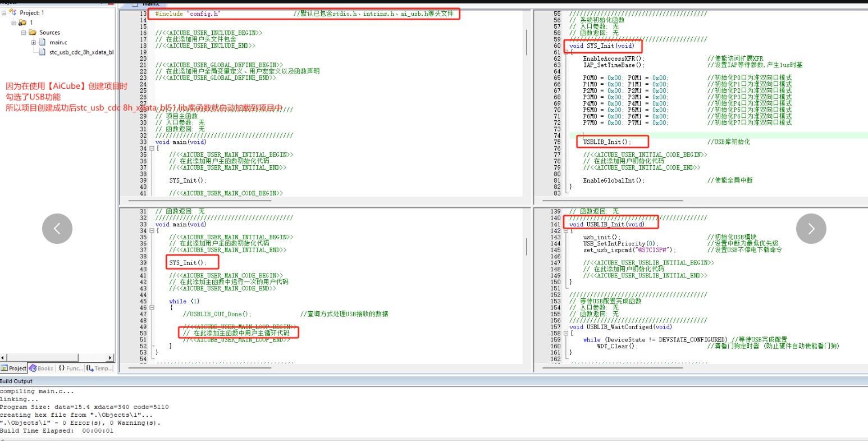868x441 pixels.
Task: Click the USBLIB_Init() call on line 75
Action: pos(606,142)
